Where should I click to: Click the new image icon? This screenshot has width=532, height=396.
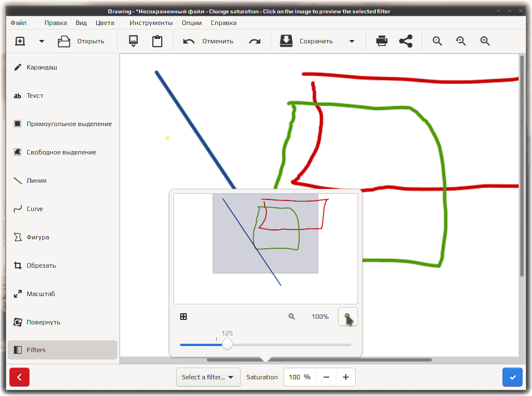[20, 41]
